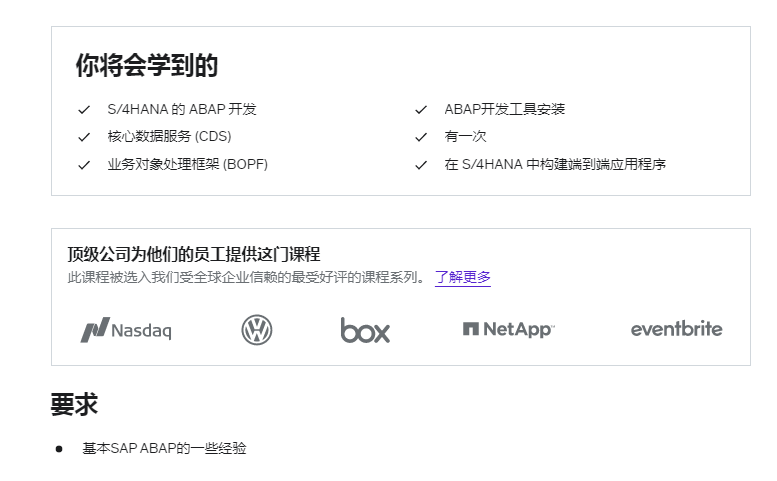Click the box company logo
Image resolution: width=777 pixels, height=481 pixels.
(365, 330)
